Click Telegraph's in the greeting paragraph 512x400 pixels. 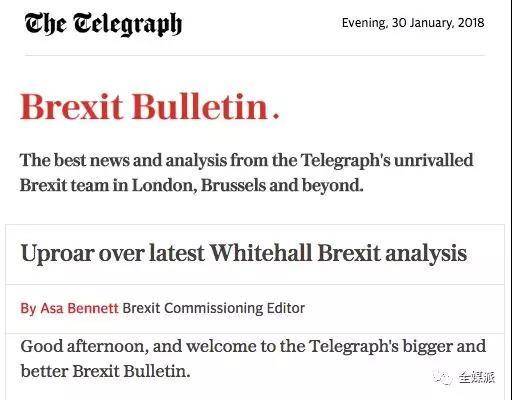click(x=354, y=346)
